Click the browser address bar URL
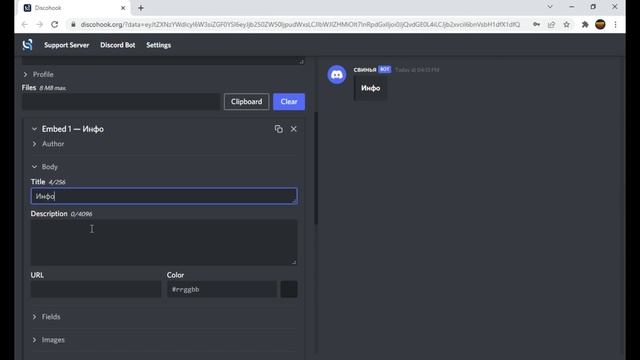Viewport: 640px width, 360px height. coord(300,24)
